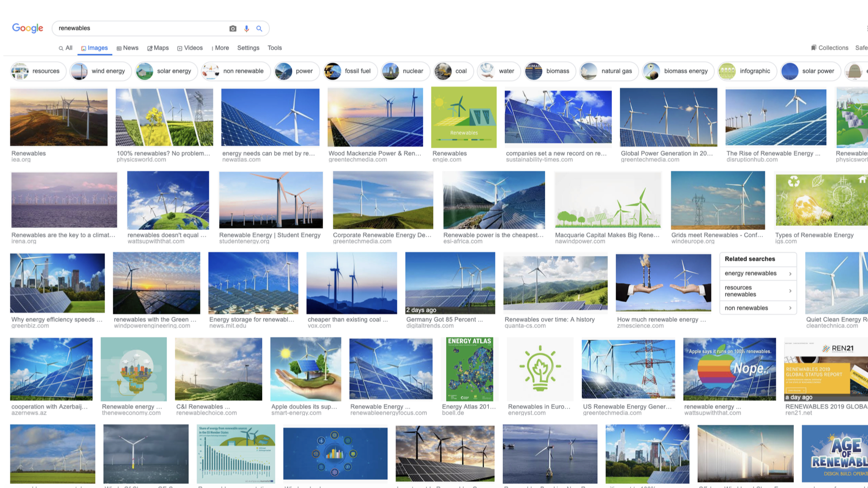This screenshot has height=488, width=868.
Task: Click 'cheaper than existing coal' vox.com caption
Action: (x=348, y=319)
